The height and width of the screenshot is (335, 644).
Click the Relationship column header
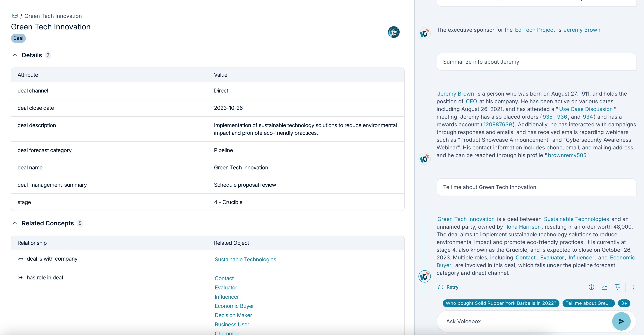coord(32,243)
